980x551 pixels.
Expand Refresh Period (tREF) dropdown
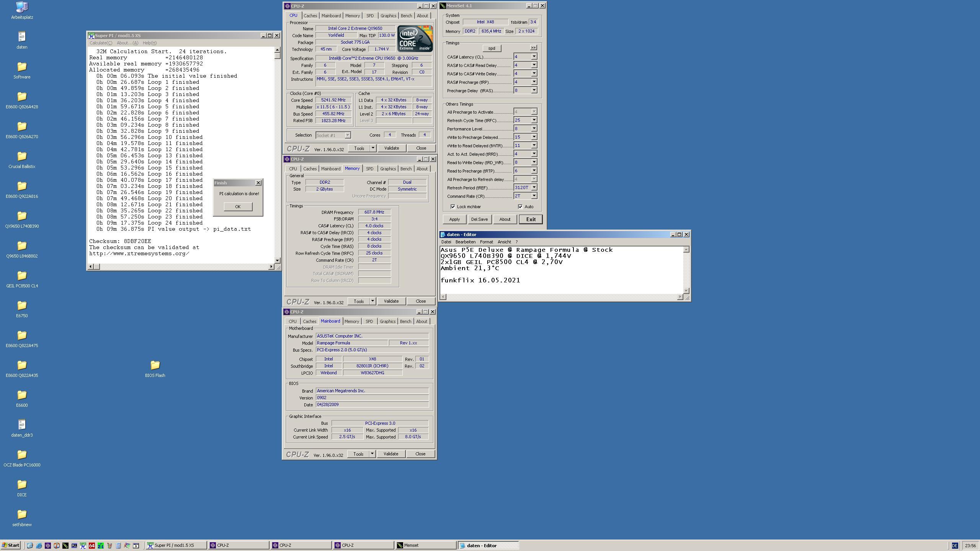point(534,187)
